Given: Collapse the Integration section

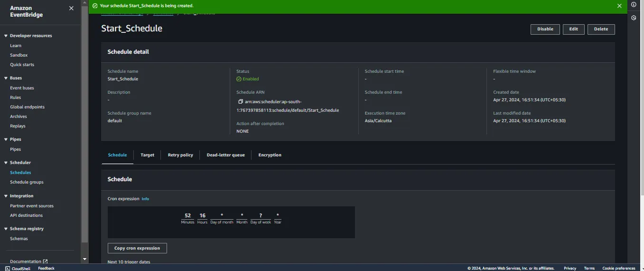Looking at the screenshot, I should [6, 196].
